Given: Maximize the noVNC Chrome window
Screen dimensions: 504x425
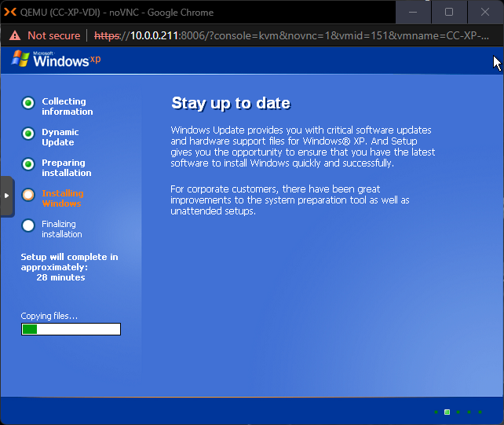Looking at the screenshot, I should coord(449,13).
